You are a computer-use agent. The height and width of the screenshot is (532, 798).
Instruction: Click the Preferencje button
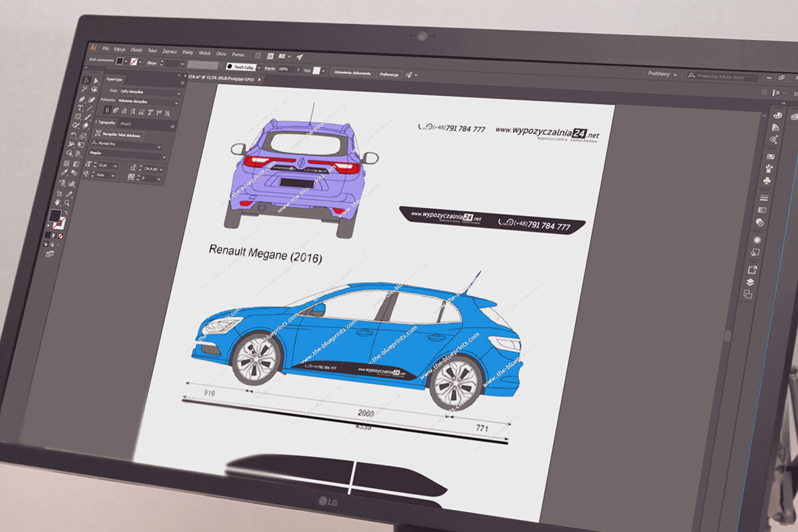click(x=389, y=73)
